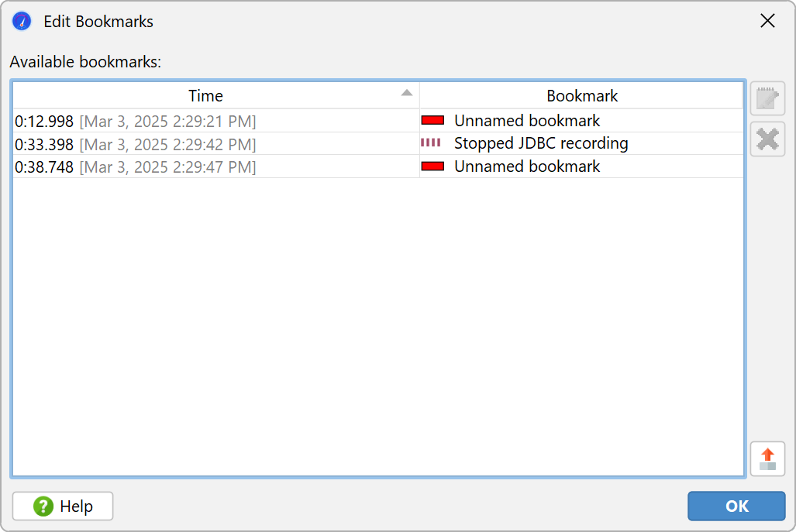Click the delete bookmark X icon

767,139
